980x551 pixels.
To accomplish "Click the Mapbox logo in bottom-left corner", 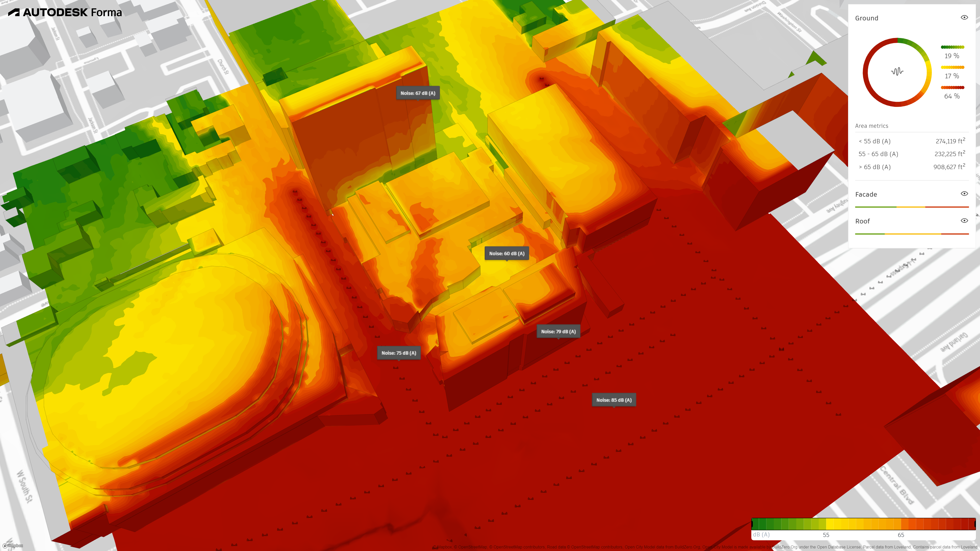I will 12,546.
